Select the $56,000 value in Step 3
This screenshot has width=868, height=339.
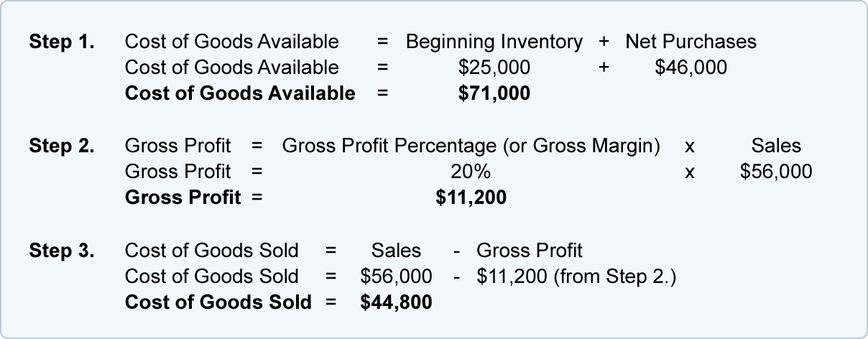(x=396, y=277)
